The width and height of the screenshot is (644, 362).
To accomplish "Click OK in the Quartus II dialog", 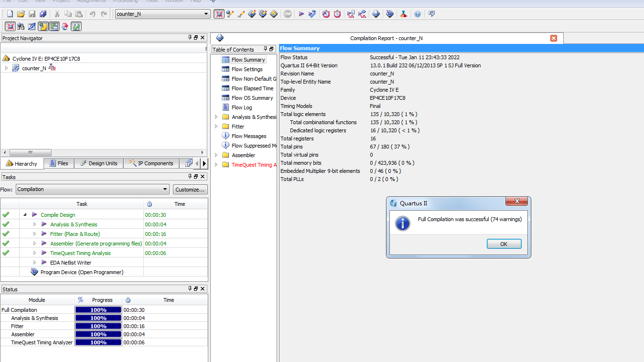I will pos(504,244).
